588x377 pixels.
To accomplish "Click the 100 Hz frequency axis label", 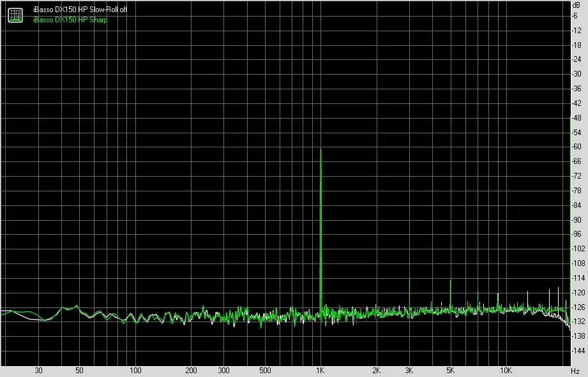I will tap(135, 370).
